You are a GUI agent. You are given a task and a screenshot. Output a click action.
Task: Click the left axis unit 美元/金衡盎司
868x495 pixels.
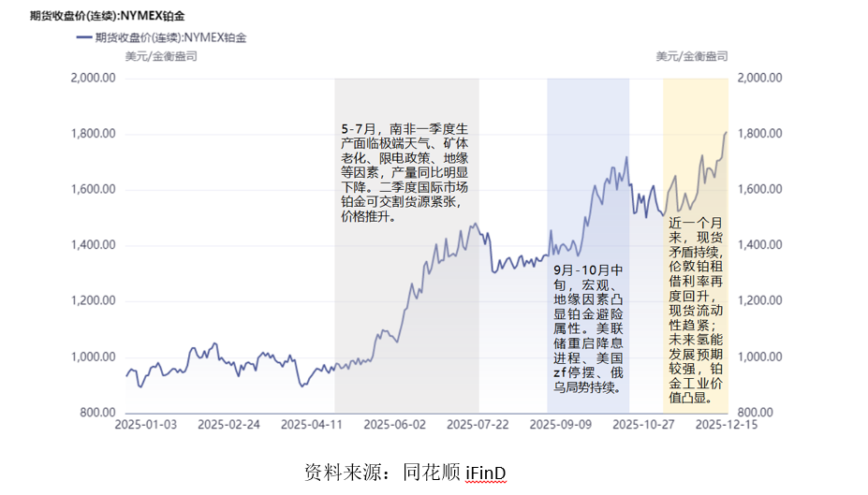pos(161,56)
